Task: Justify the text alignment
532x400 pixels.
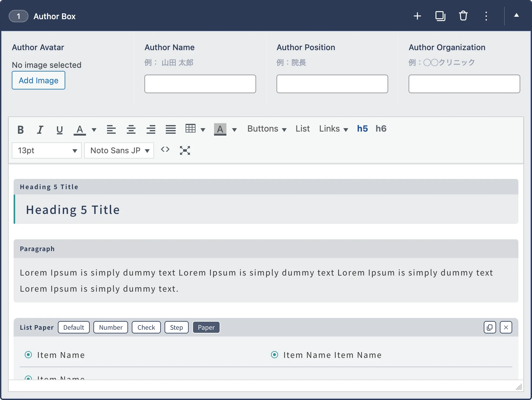Action: tap(171, 129)
